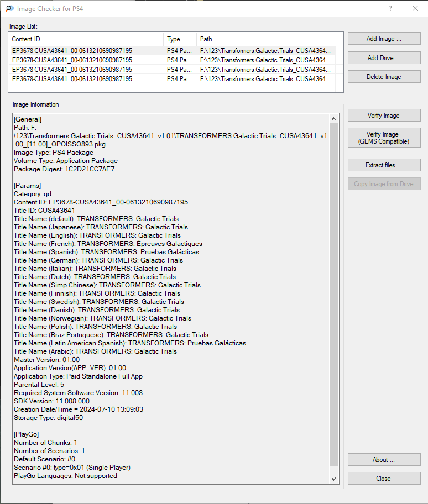Click the 'Title Name (Braz.Portuguese)' line

click(111, 335)
